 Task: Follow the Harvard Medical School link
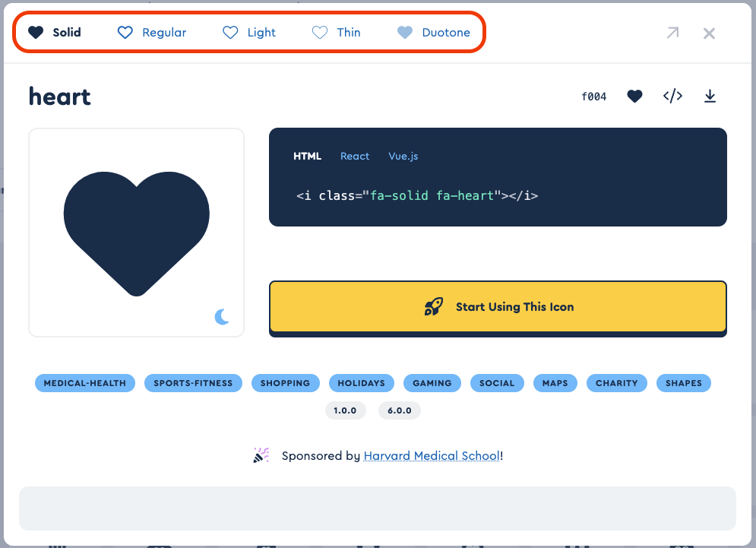click(x=432, y=456)
